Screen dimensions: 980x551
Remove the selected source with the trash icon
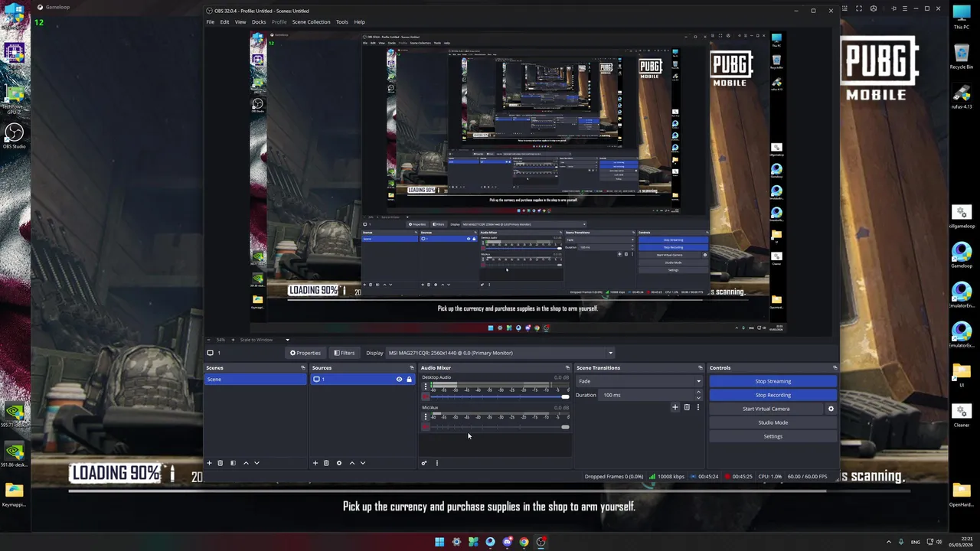[326, 463]
